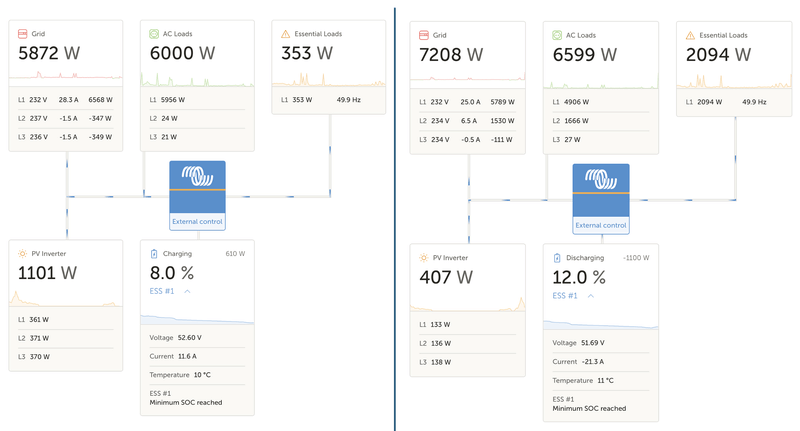
Task: Click the Victron inverter logo in left panel
Action: tap(197, 176)
